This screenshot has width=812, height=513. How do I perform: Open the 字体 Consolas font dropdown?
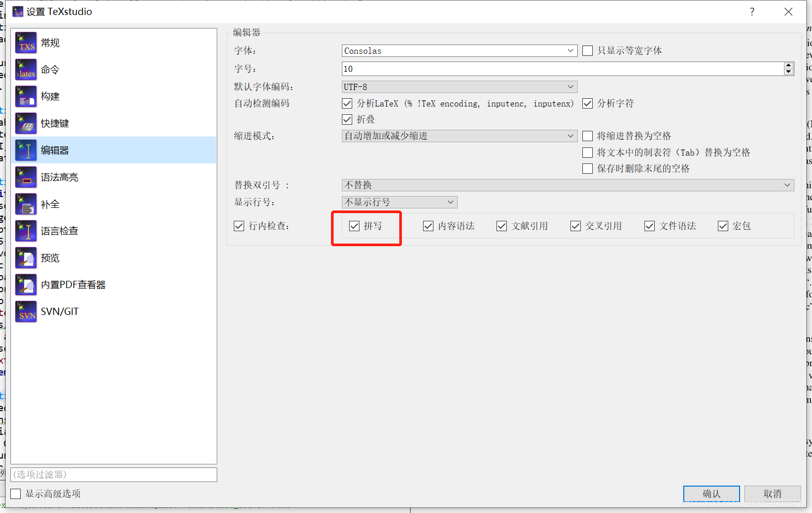coord(459,51)
